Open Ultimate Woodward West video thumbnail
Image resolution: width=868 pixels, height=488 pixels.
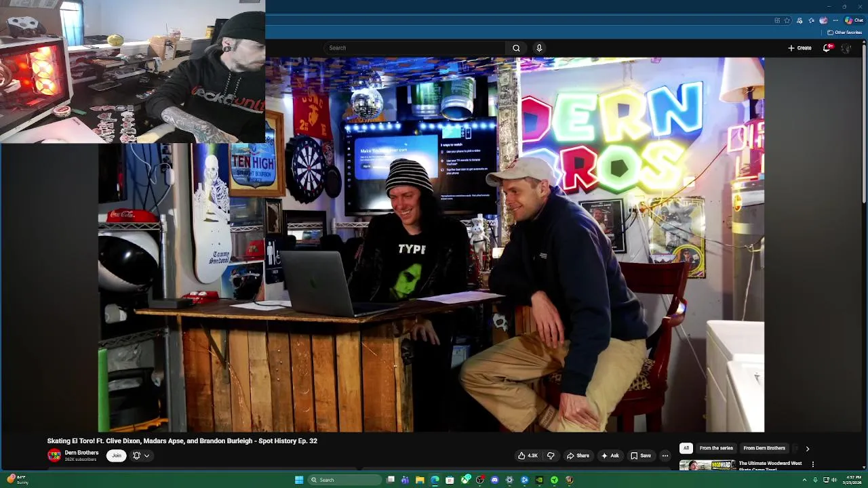point(707,466)
